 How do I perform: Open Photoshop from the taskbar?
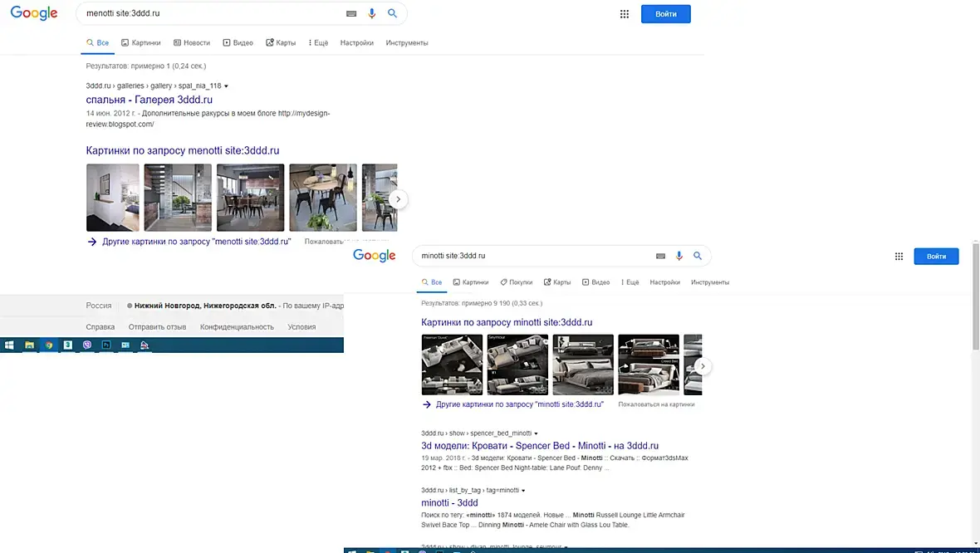click(106, 345)
